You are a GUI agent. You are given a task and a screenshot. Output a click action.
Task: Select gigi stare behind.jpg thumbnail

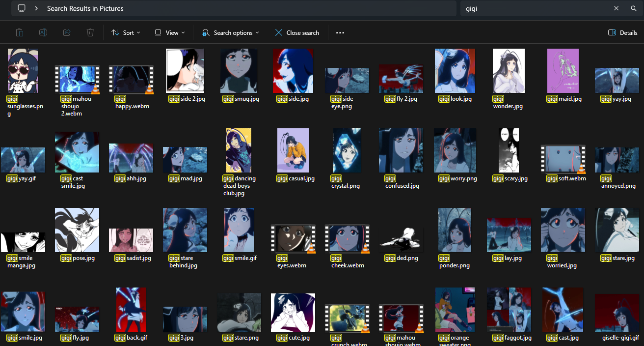[185, 230]
